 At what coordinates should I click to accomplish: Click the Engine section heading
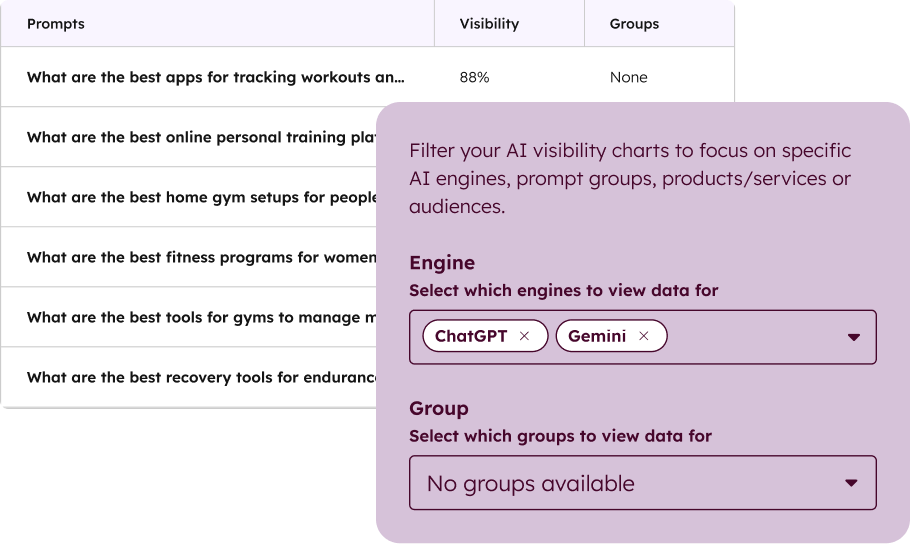(x=442, y=263)
